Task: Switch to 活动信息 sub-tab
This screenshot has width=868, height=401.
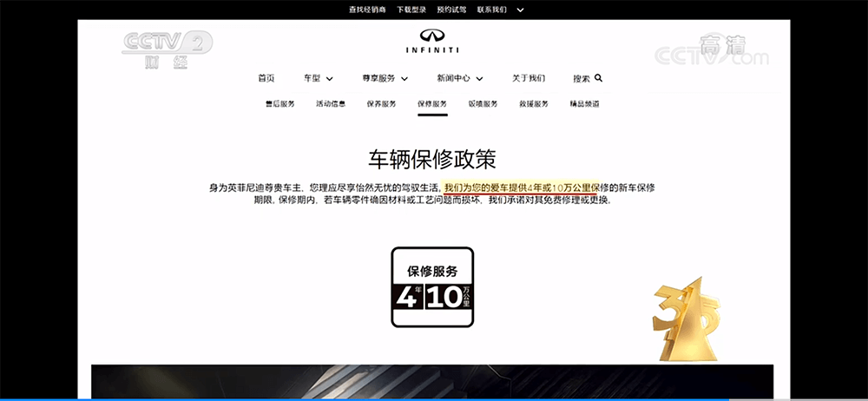Action: point(331,103)
